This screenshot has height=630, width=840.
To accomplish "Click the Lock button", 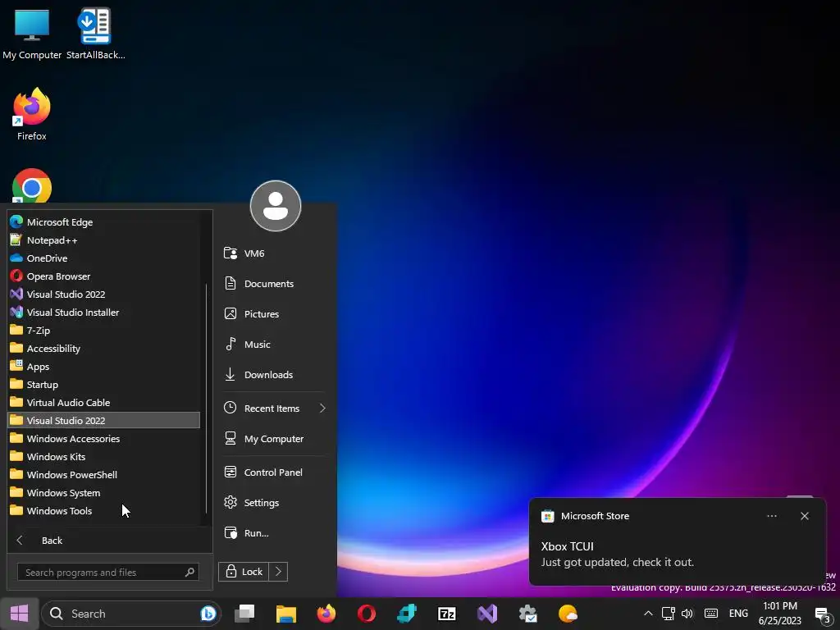I will (x=244, y=572).
